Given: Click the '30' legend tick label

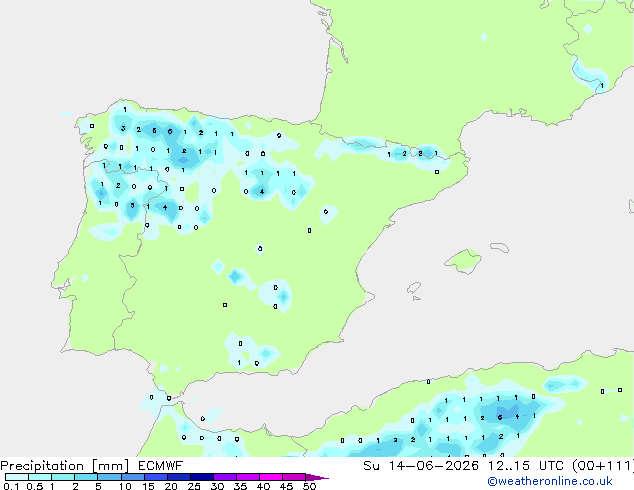Looking at the screenshot, I should tap(218, 486).
